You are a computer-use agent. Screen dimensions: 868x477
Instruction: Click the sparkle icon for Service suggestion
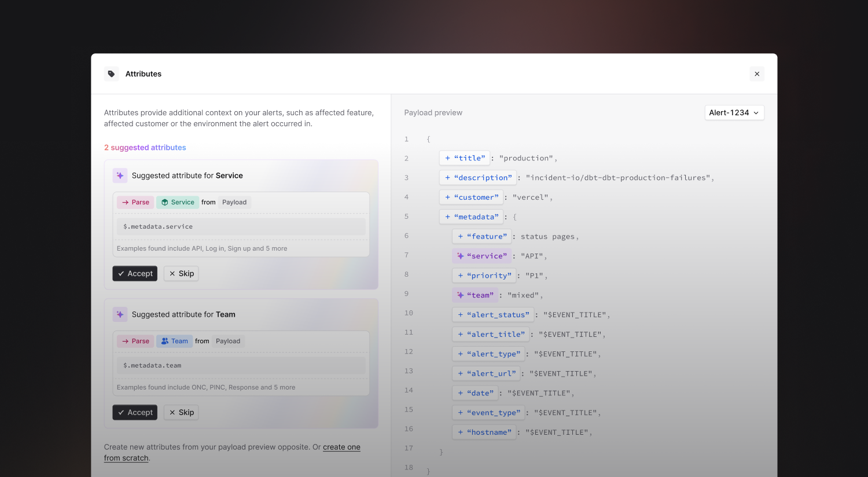(x=120, y=175)
